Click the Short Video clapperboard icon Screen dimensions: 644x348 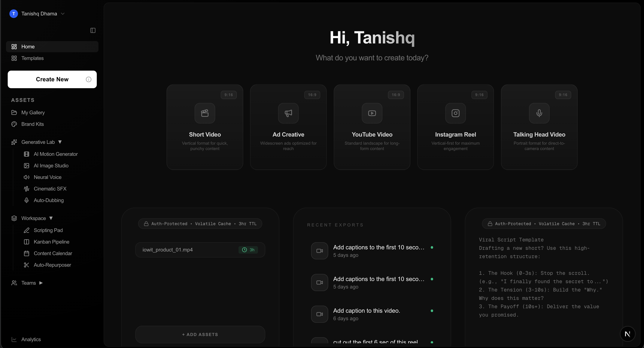(x=205, y=113)
